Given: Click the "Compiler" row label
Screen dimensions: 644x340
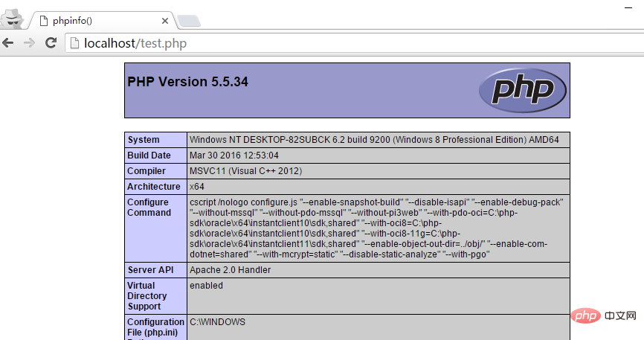Looking at the screenshot, I should point(146,171).
